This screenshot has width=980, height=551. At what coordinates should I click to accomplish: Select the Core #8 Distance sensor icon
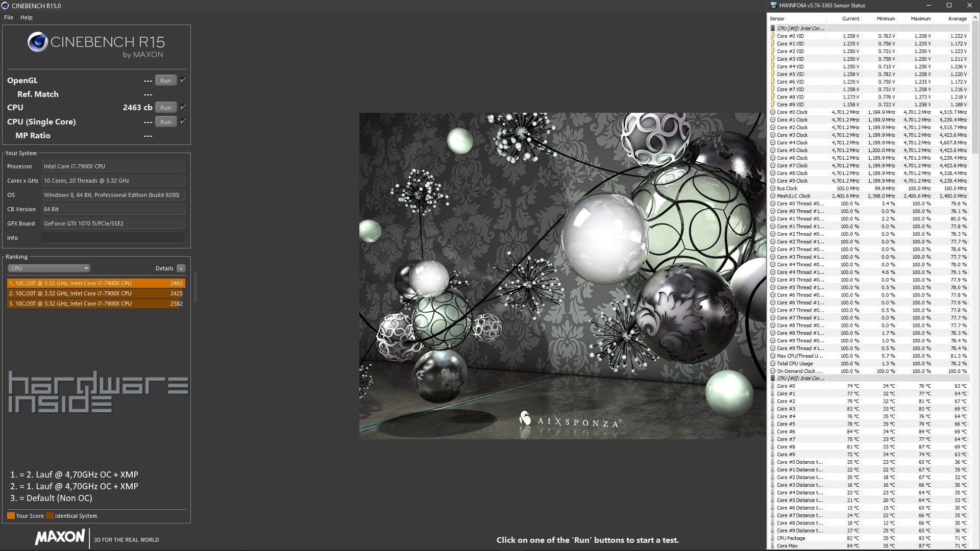tap(773, 523)
